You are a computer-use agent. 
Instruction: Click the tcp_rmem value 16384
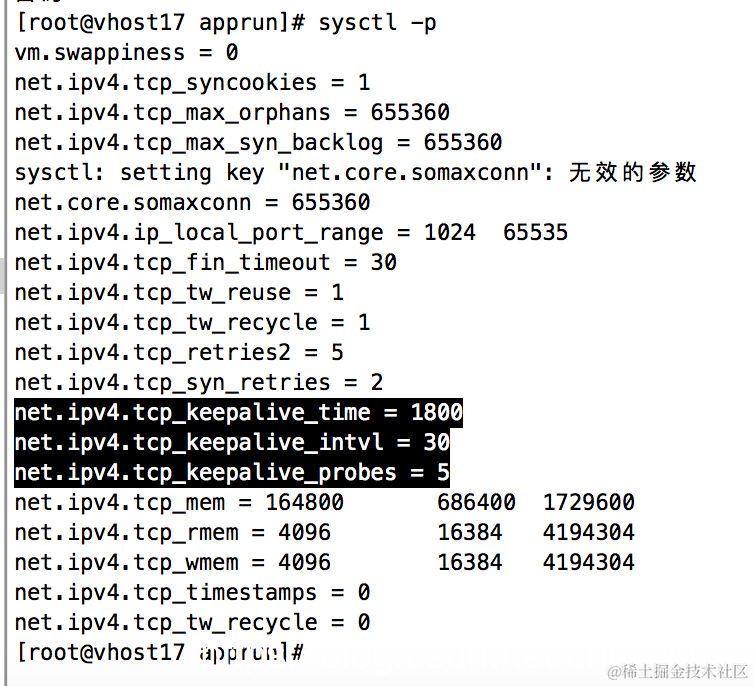coord(469,533)
